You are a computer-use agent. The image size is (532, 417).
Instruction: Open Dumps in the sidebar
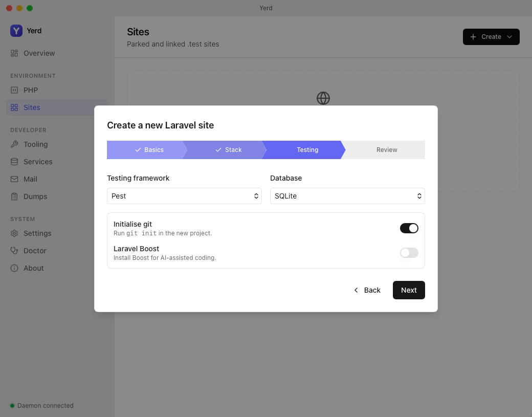tap(57, 196)
